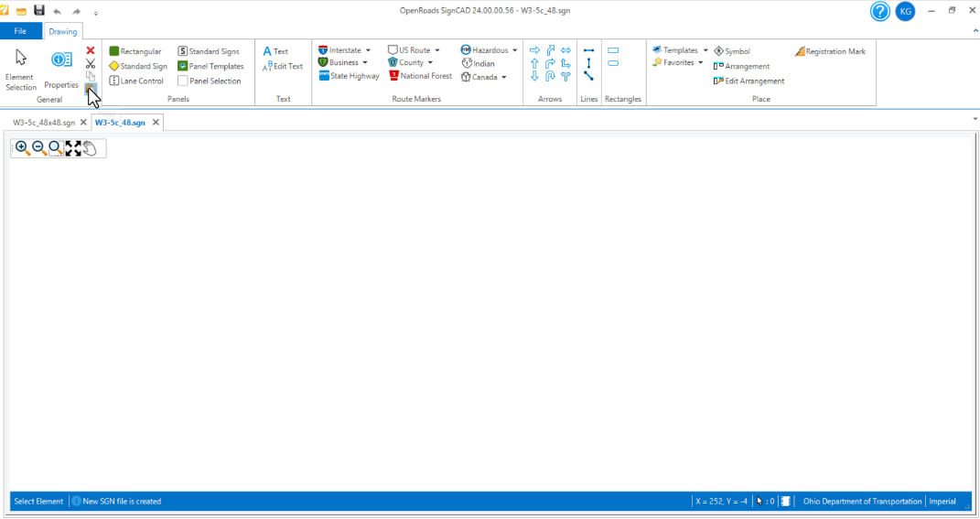Screen dimensions: 980x519
Task: Expand the Interstate dropdown
Action: pos(368,50)
